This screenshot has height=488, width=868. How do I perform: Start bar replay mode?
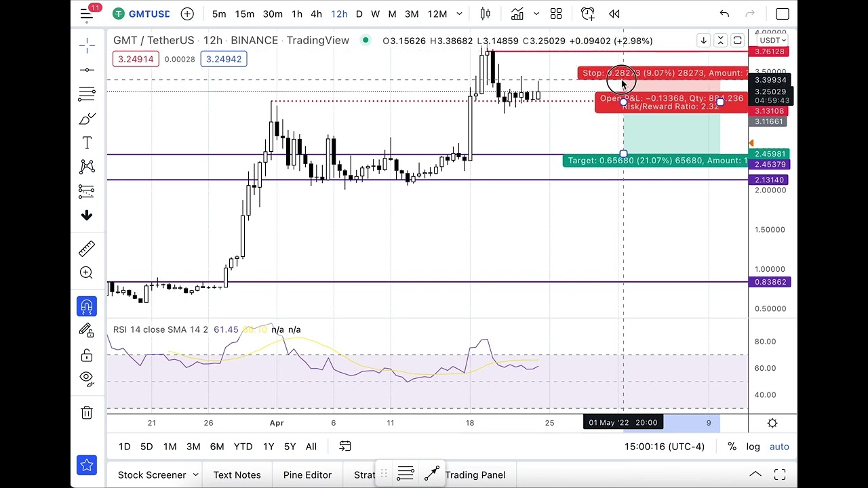tap(614, 14)
